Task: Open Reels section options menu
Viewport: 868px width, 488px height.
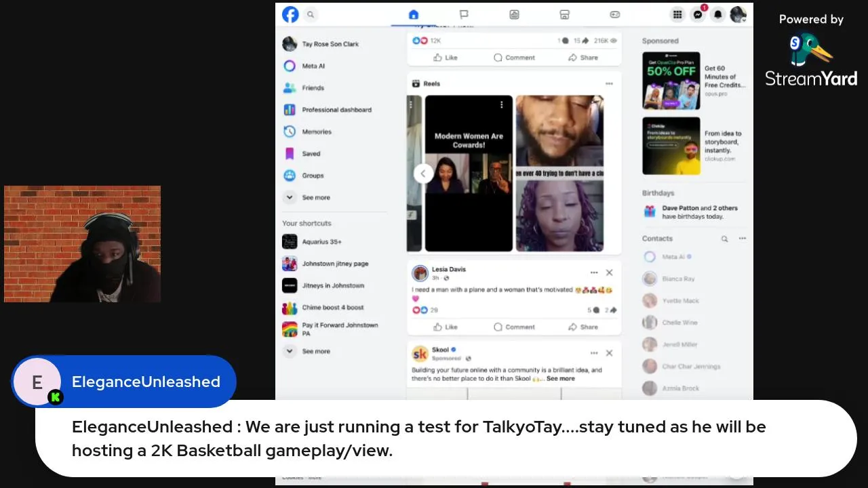Action: (609, 84)
